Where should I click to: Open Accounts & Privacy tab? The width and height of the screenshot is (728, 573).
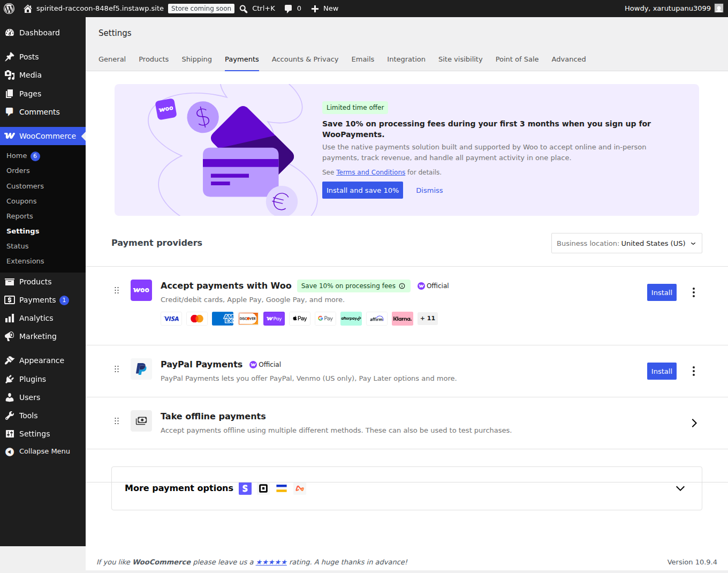305,59
